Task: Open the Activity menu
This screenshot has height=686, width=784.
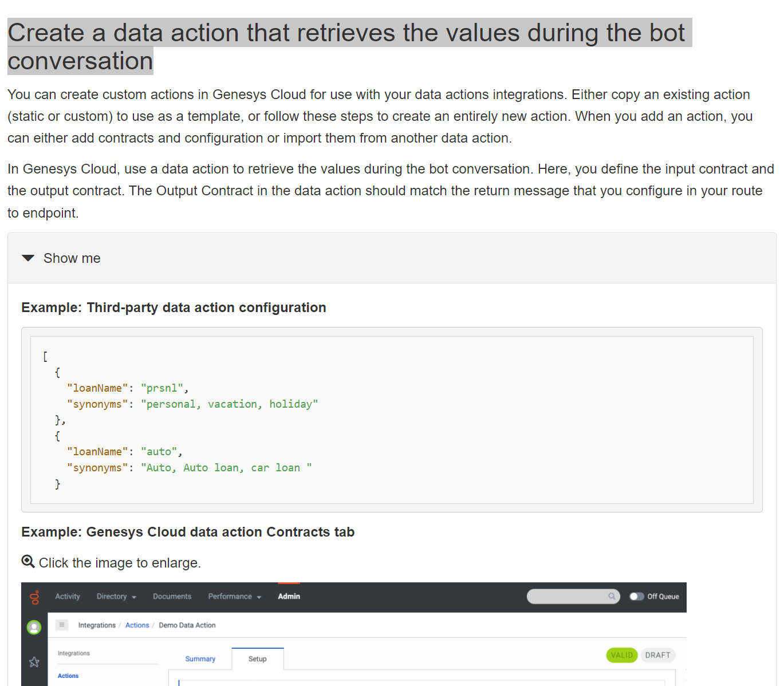Action: (68, 597)
